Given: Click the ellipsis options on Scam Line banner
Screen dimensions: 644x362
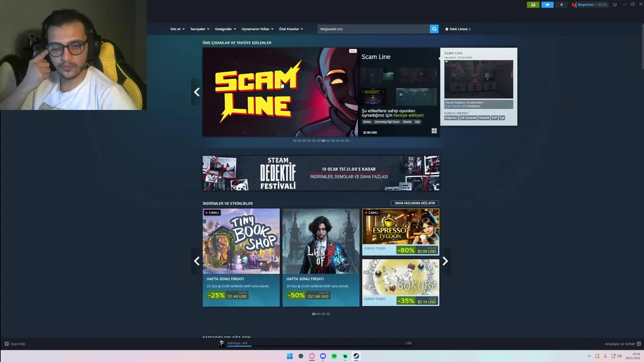Looking at the screenshot, I should [353, 51].
